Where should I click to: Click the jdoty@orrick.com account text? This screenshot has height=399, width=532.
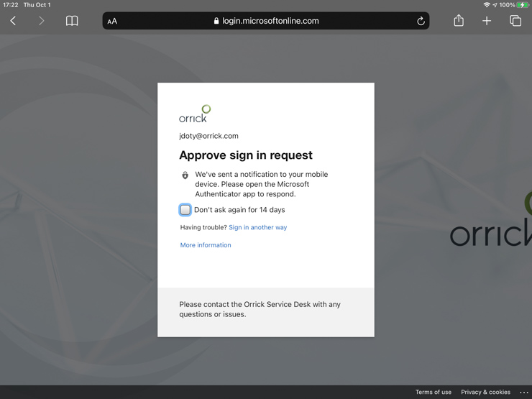[208, 136]
